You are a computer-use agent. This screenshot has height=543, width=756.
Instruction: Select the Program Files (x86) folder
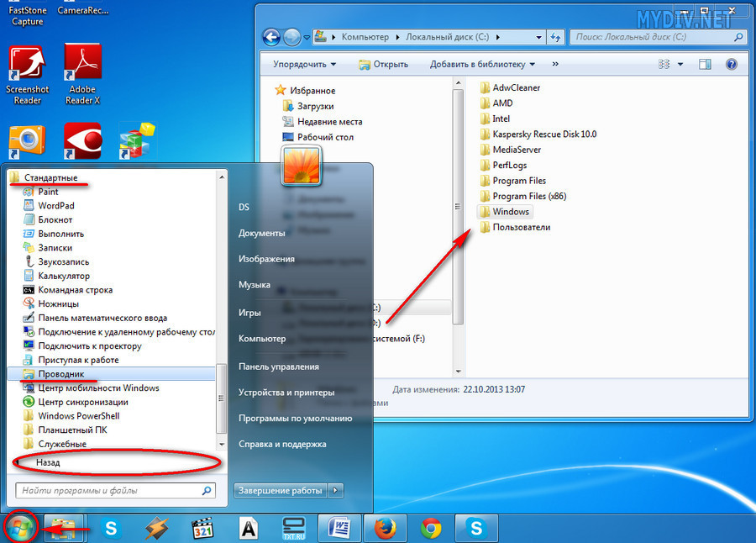point(523,196)
